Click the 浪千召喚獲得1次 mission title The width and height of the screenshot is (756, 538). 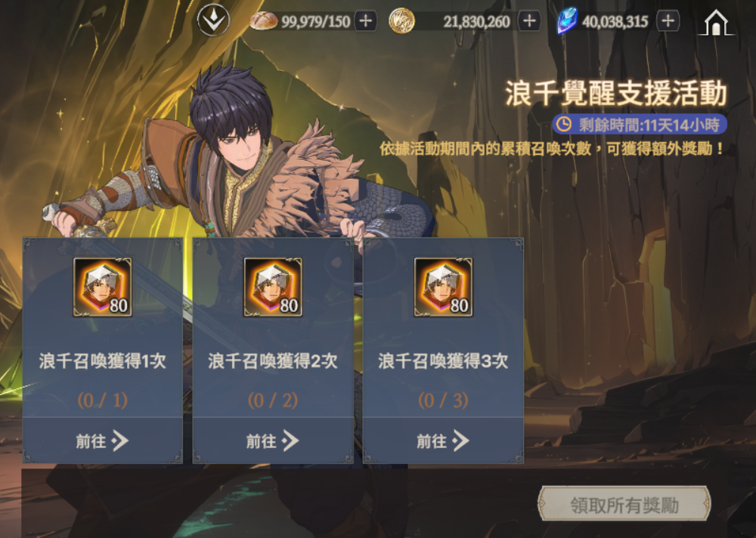[x=102, y=361]
